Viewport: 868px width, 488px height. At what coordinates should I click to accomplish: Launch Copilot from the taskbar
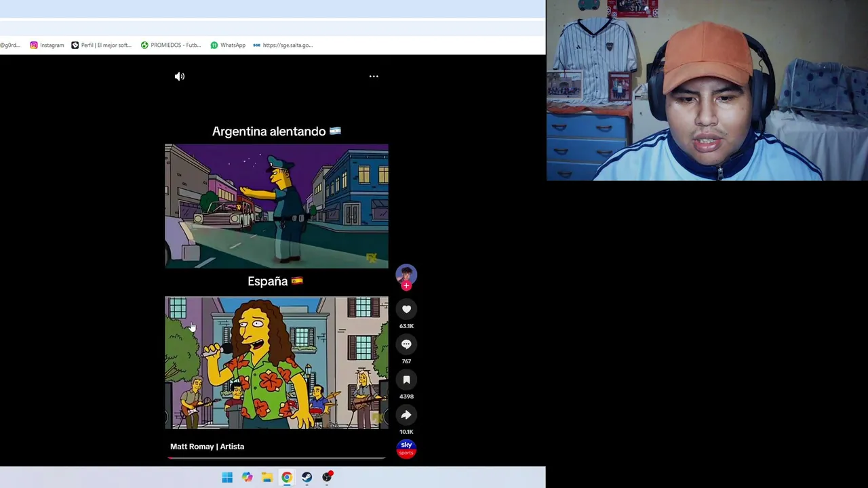[247, 477]
